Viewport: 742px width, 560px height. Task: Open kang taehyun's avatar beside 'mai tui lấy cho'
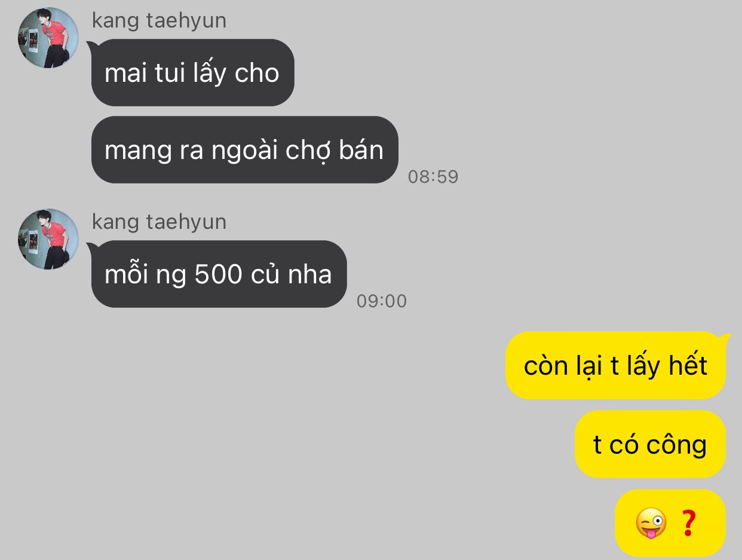coord(48,38)
